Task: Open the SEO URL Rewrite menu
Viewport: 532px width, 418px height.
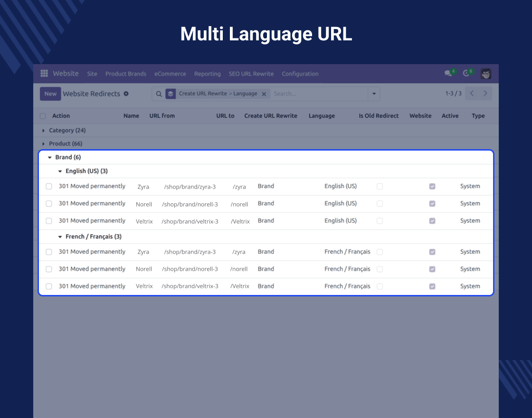Action: (251, 74)
